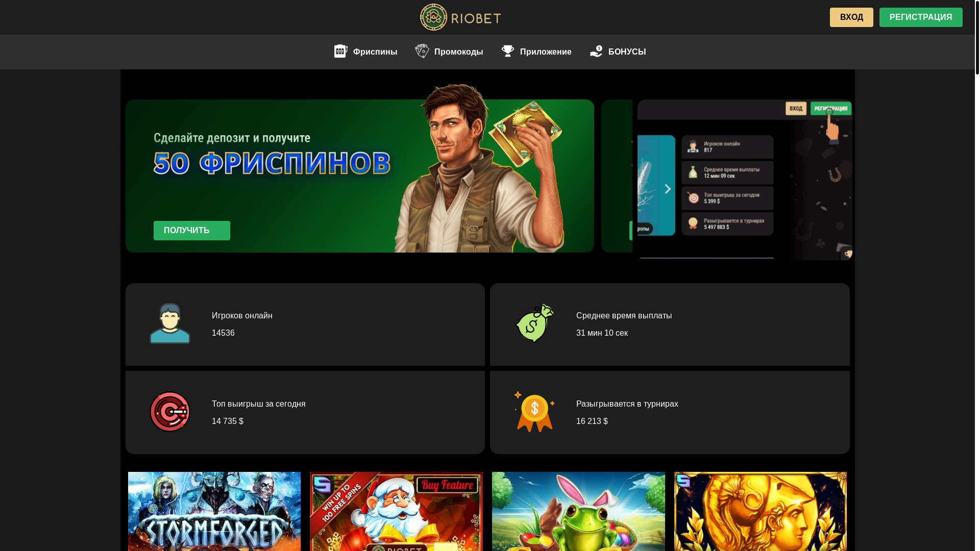980x551 pixels.
Task: Click the Сделайте депозит и получите banner text
Action: tap(232, 138)
